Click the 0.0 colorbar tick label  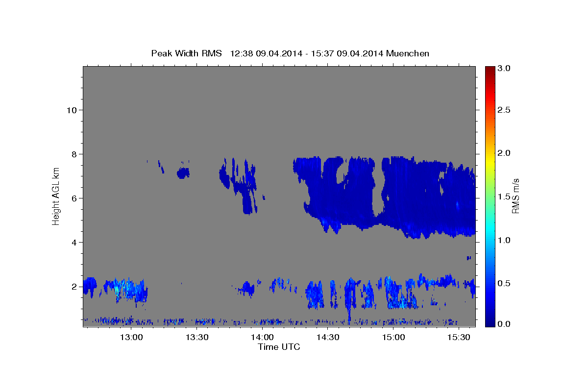(505, 324)
